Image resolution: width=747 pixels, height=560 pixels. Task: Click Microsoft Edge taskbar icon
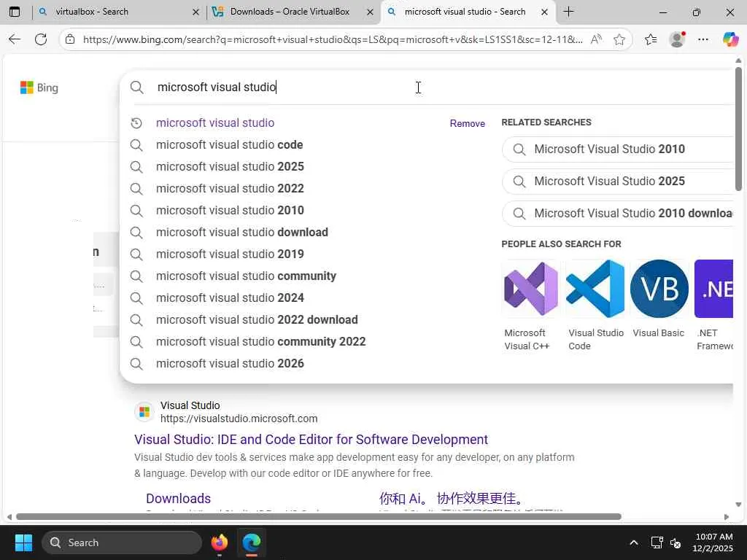click(252, 542)
